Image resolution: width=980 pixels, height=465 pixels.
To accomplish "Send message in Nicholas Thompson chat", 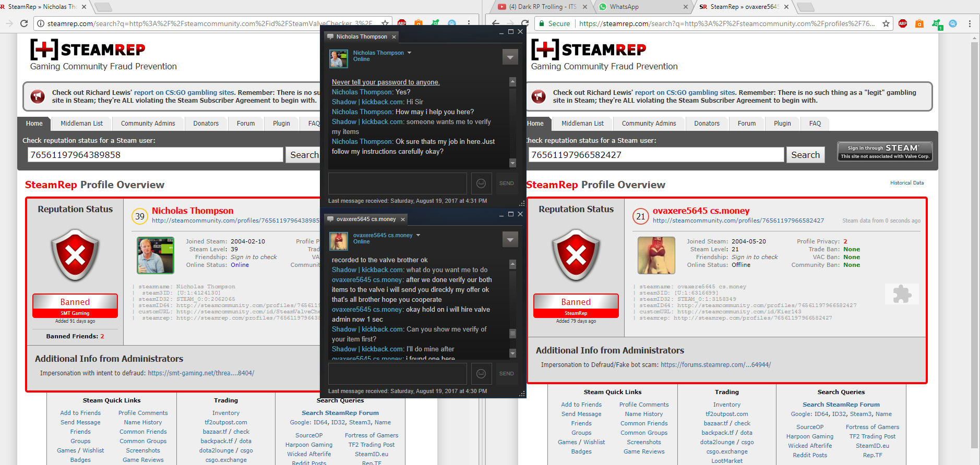I will click(x=506, y=183).
